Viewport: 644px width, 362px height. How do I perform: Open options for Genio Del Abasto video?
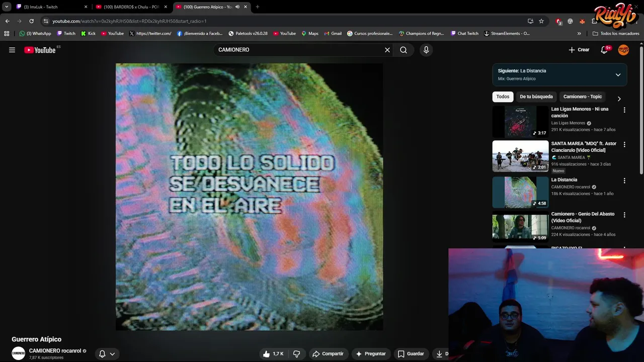click(x=624, y=215)
